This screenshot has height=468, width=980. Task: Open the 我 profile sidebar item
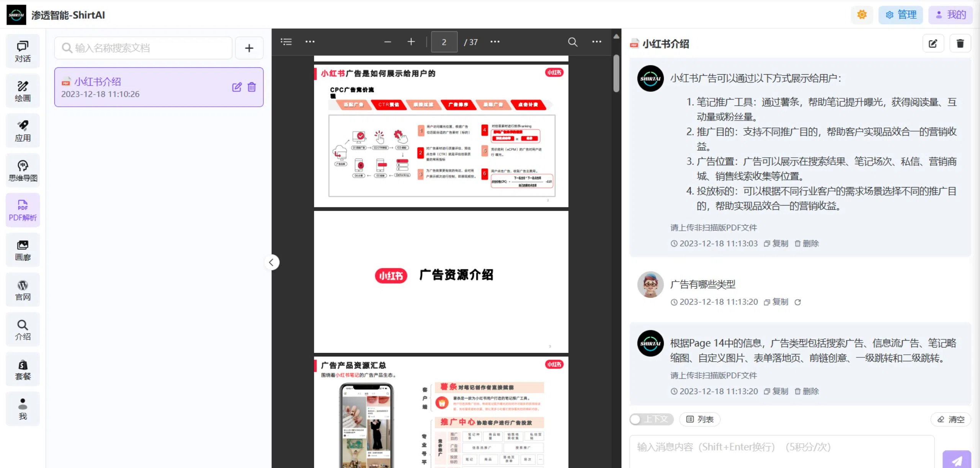click(23, 409)
